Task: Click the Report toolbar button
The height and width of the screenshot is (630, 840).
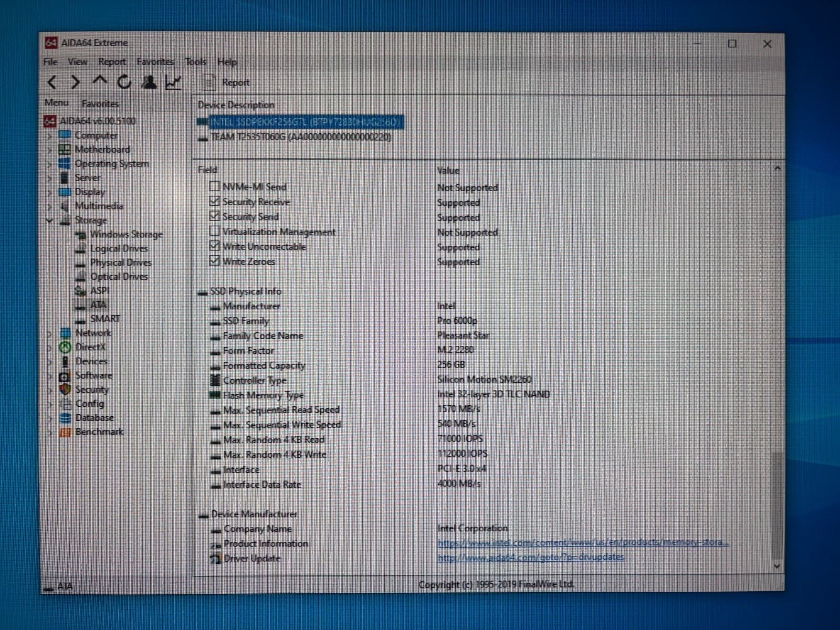Action: [226, 82]
